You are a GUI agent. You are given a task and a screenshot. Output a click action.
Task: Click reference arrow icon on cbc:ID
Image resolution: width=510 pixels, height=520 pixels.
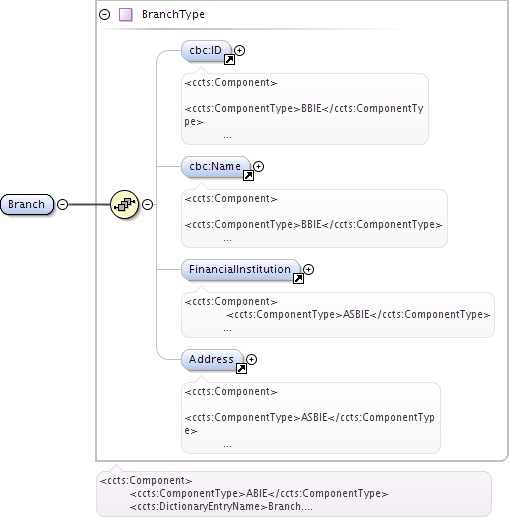[x=229, y=60]
